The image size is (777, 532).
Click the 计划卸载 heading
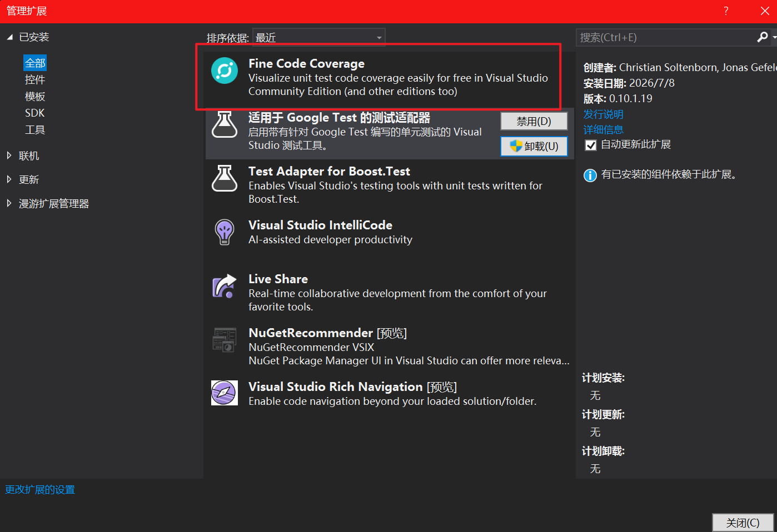pyautogui.click(x=603, y=451)
